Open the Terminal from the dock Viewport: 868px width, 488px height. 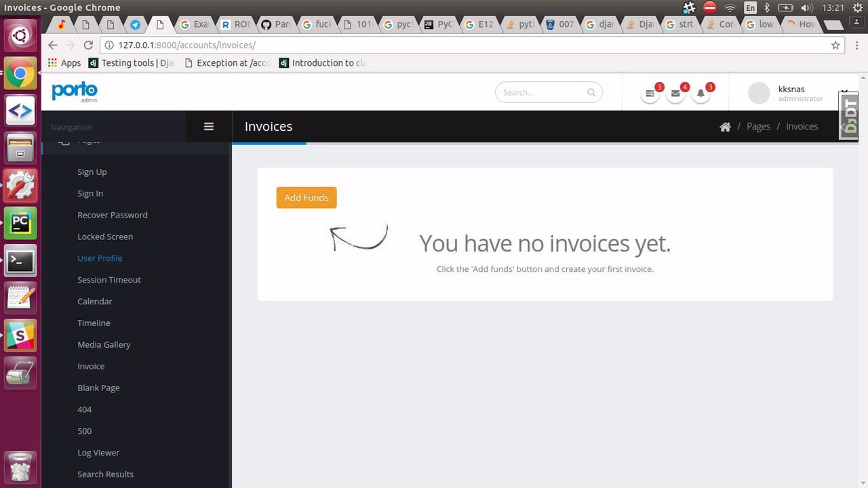click(20, 260)
